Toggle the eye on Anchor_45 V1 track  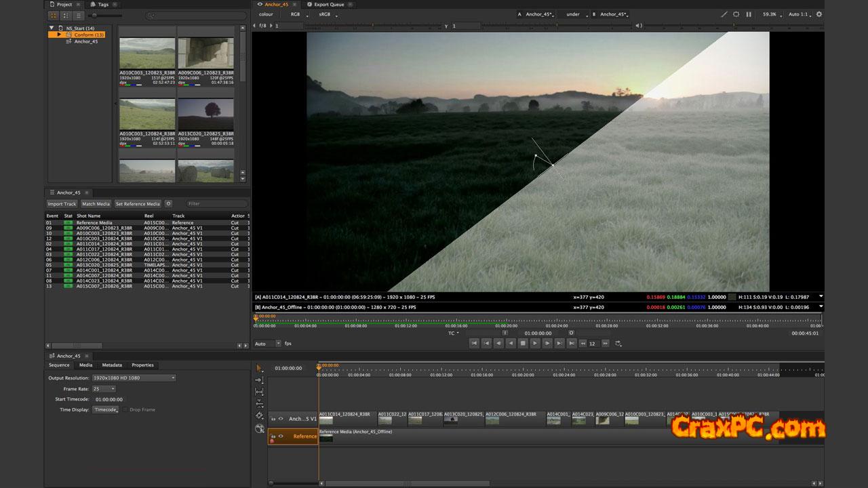(x=281, y=419)
